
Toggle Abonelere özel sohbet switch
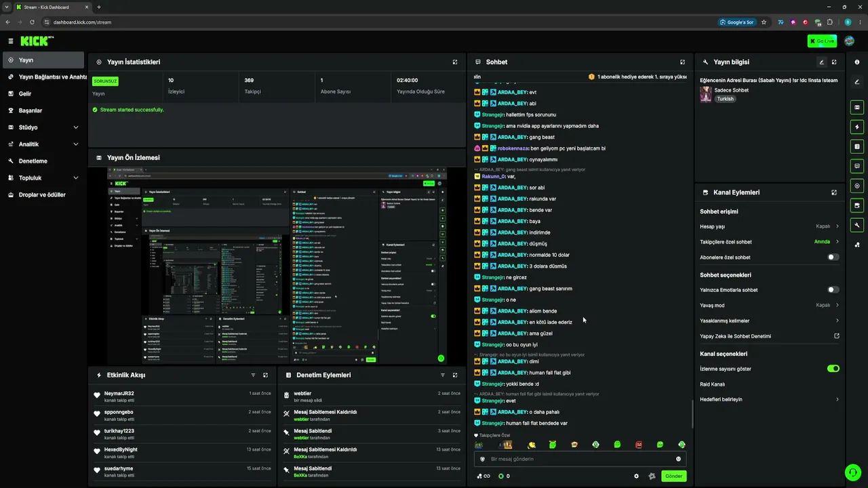point(833,258)
